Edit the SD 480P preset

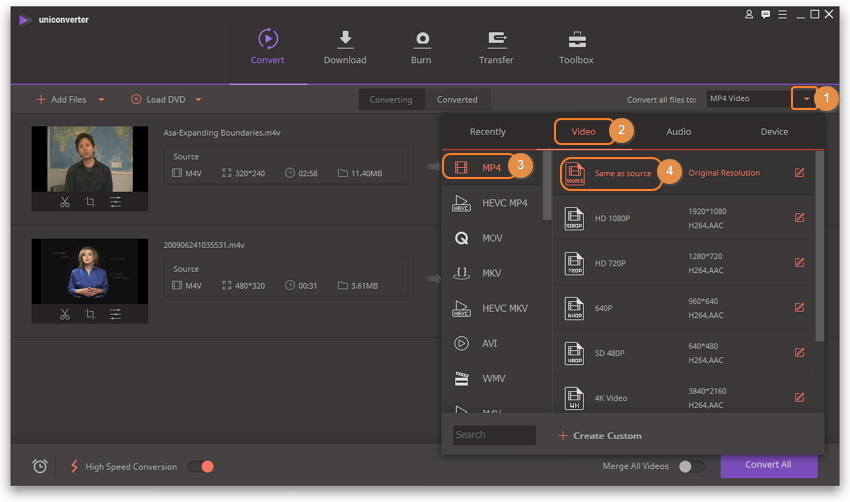[x=799, y=353]
